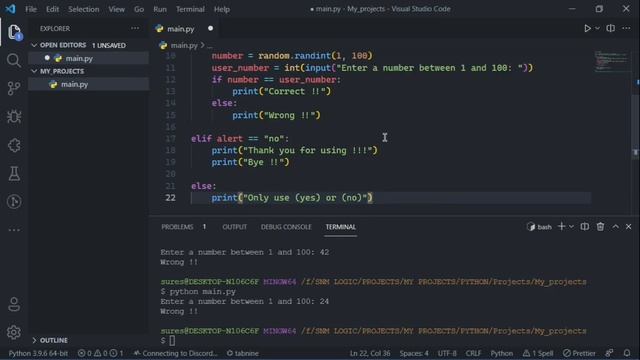Viewport: 640px width, 360px height.
Task: Switch to the Terminal panel tab
Action: 340,227
